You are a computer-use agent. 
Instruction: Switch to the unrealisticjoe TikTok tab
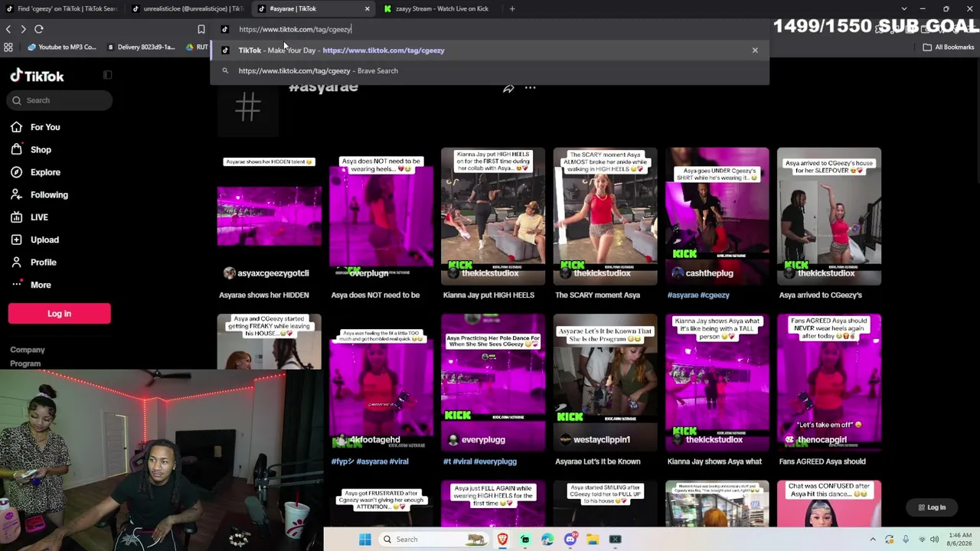(187, 9)
